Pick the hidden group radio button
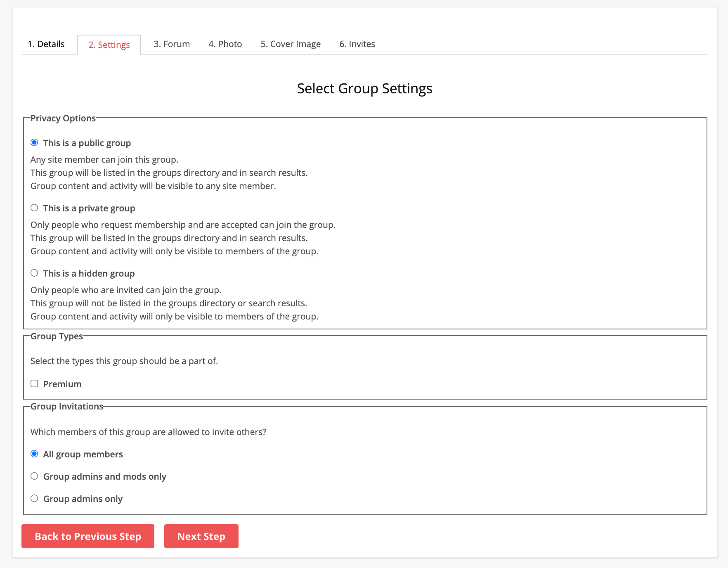This screenshot has height=568, width=728. (34, 273)
